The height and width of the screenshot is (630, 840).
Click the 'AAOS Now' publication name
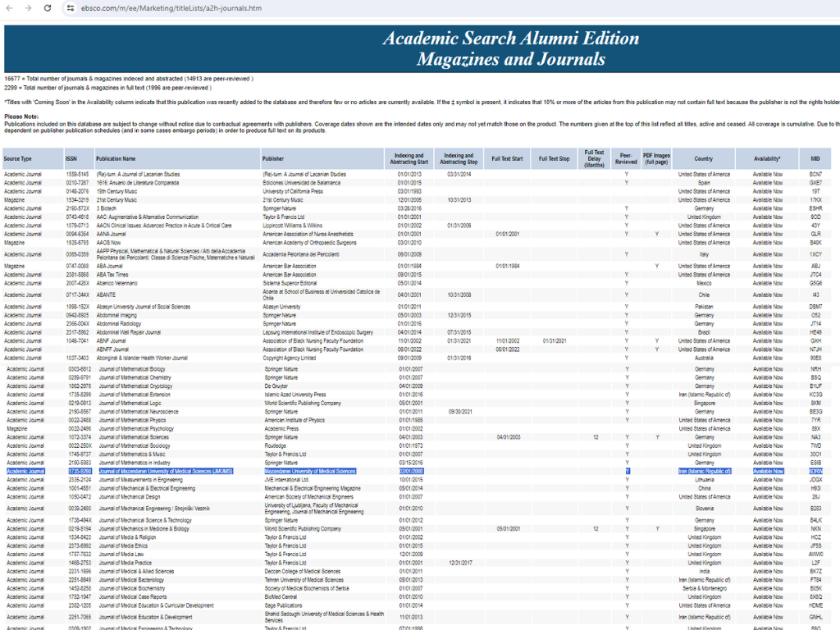(x=109, y=243)
